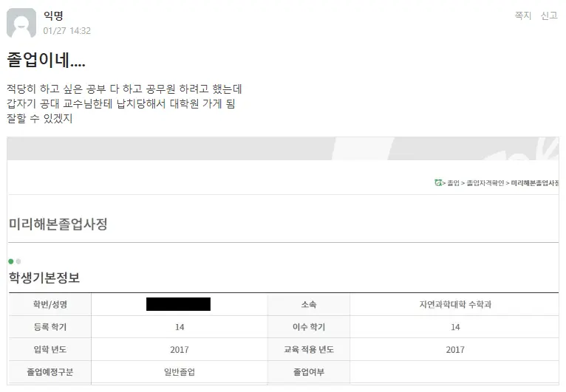
Task: Click the 익명 author name
Action: click(x=53, y=16)
